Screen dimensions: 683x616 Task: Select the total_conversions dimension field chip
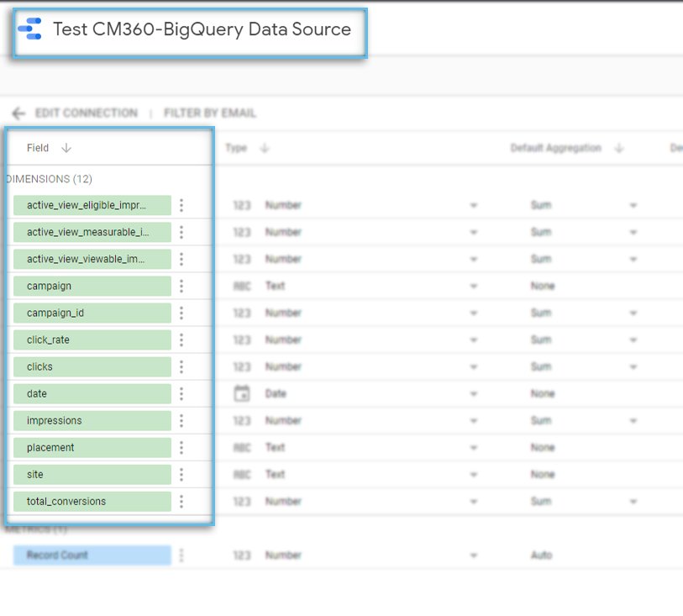point(92,502)
